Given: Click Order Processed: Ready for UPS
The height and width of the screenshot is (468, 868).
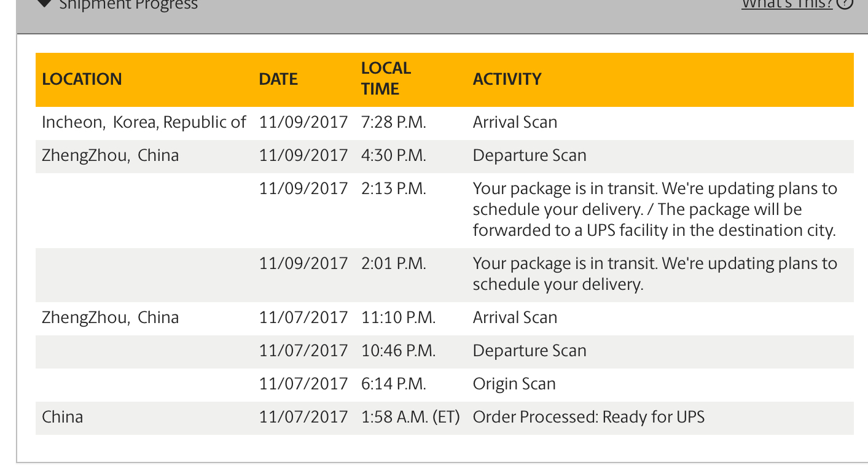Looking at the screenshot, I should (588, 417).
